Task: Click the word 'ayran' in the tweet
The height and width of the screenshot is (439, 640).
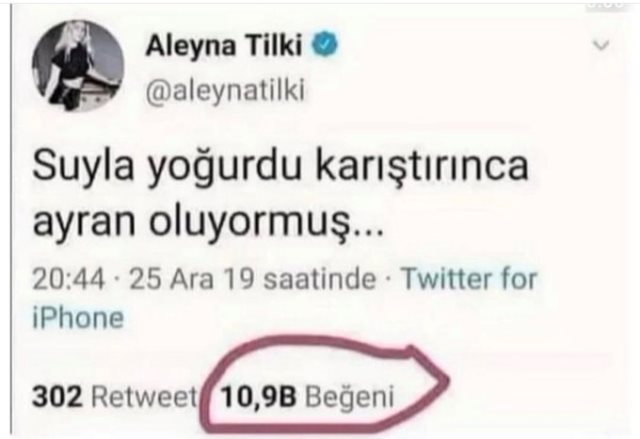Action: 84,225
